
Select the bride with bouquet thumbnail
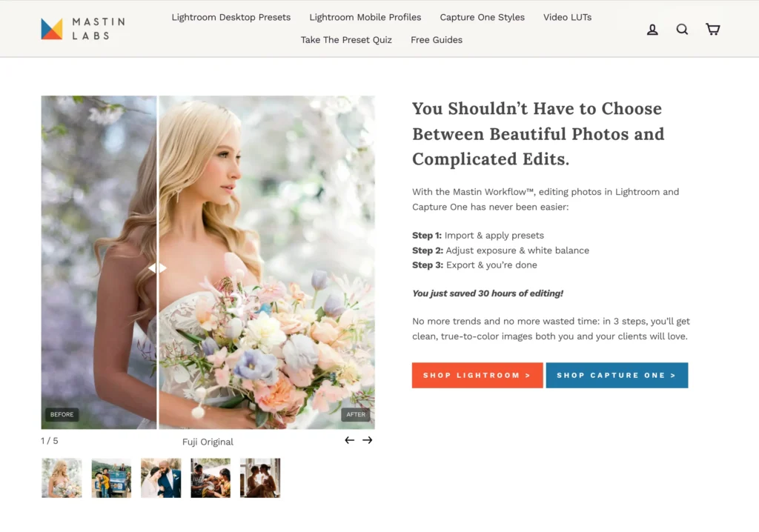coord(62,478)
